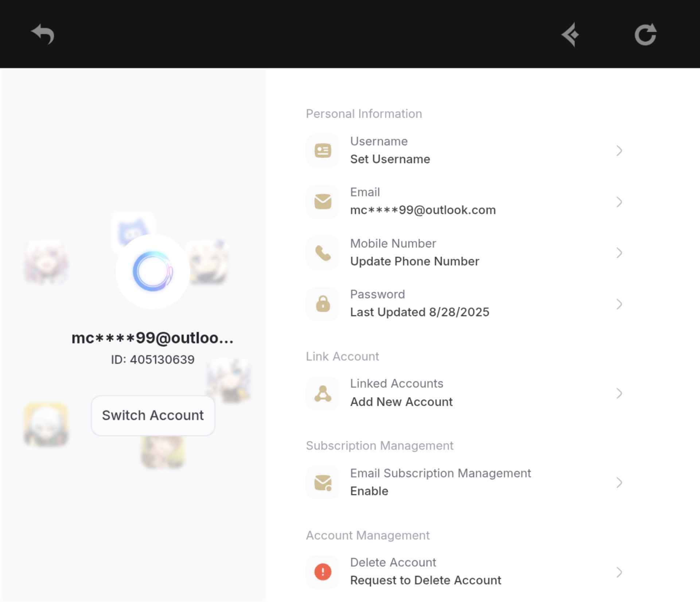The height and width of the screenshot is (602, 700).
Task: Open the Delete Account row chevron
Action: pos(619,572)
